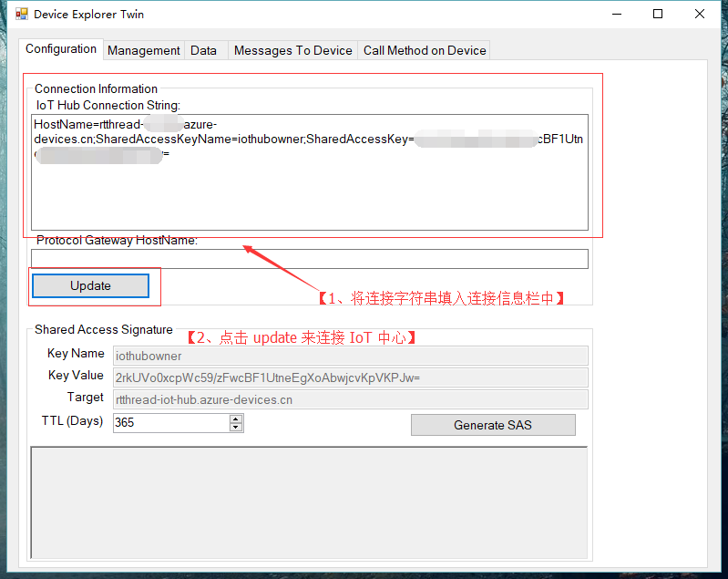
Task: Click the Device Explorer Twin title bar icon
Action: point(22,15)
